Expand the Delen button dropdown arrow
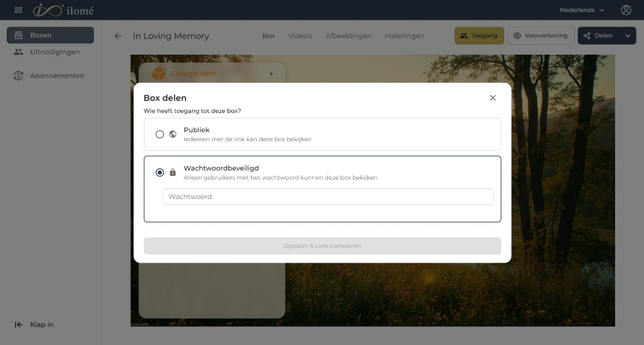Screen dimensions: 644x345 click(628, 35)
